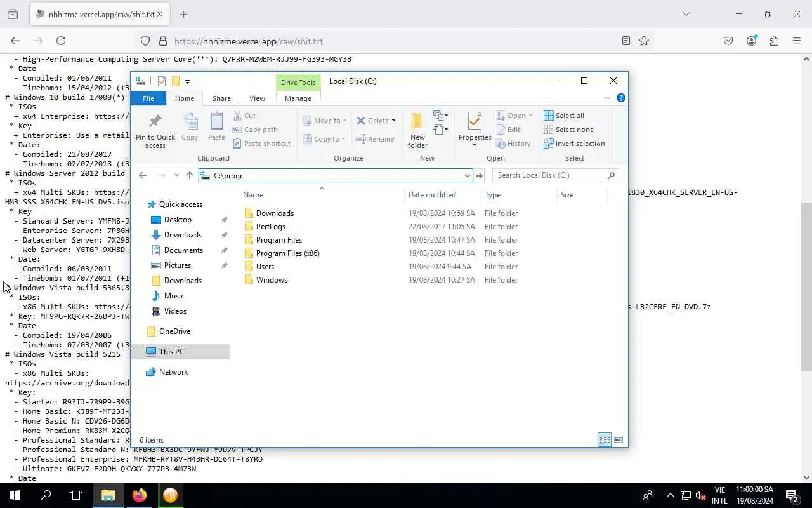Viewport: 812px width, 508px height.
Task: Collapse the ribbon with chevron
Action: [607, 98]
